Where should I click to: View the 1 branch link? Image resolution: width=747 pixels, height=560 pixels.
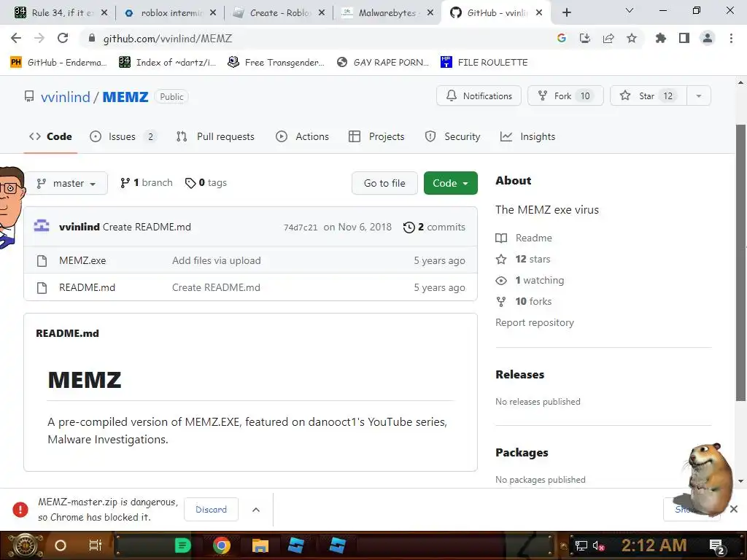(146, 183)
